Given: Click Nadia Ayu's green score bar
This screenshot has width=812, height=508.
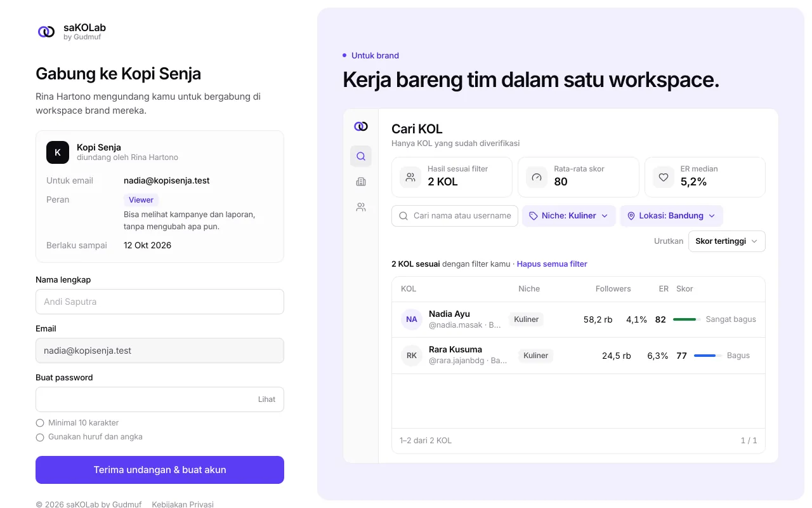Looking at the screenshot, I should pyautogui.click(x=686, y=319).
